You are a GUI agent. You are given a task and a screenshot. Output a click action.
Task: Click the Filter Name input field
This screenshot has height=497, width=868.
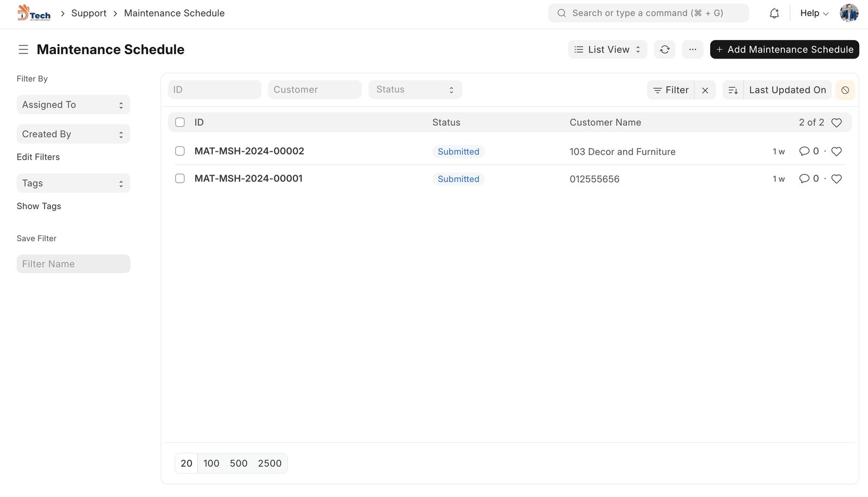(73, 264)
